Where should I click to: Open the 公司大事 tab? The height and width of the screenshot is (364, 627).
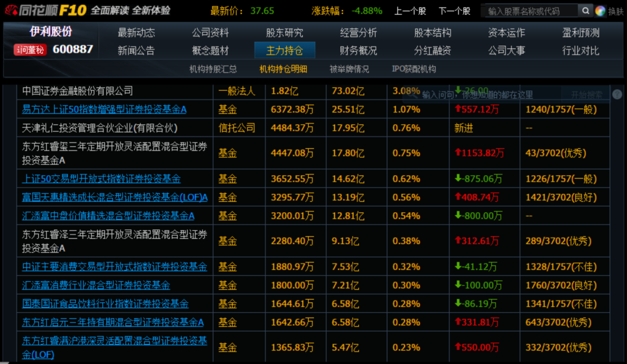point(506,50)
